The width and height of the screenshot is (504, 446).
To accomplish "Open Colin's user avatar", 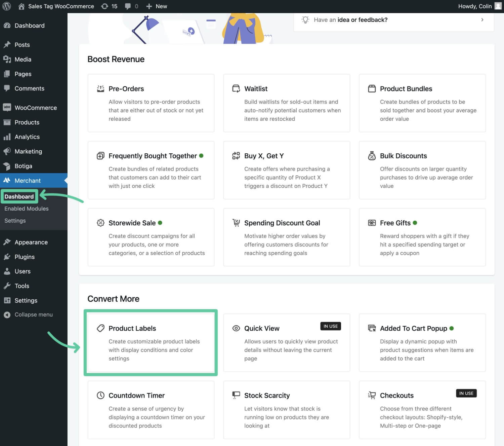I will (498, 6).
